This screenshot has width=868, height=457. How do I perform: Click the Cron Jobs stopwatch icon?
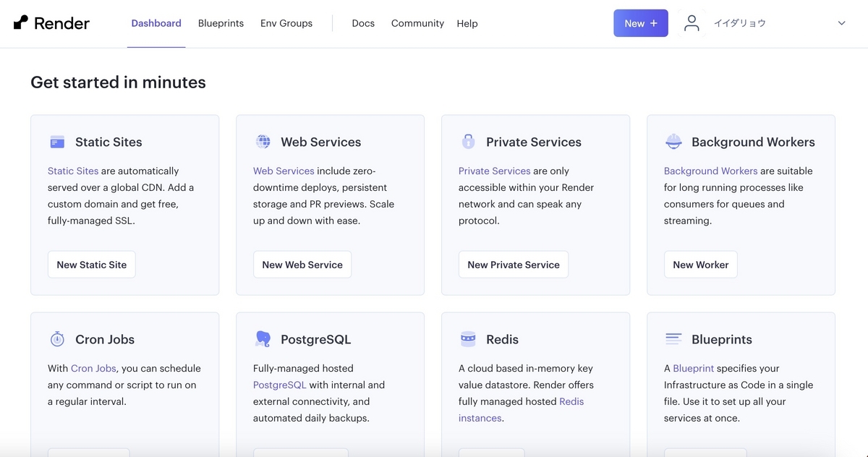[57, 338]
